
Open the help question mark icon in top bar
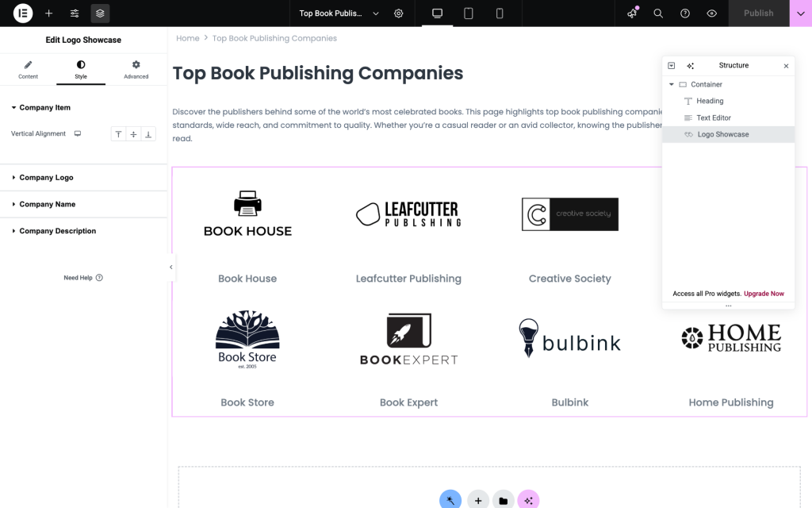(684, 13)
